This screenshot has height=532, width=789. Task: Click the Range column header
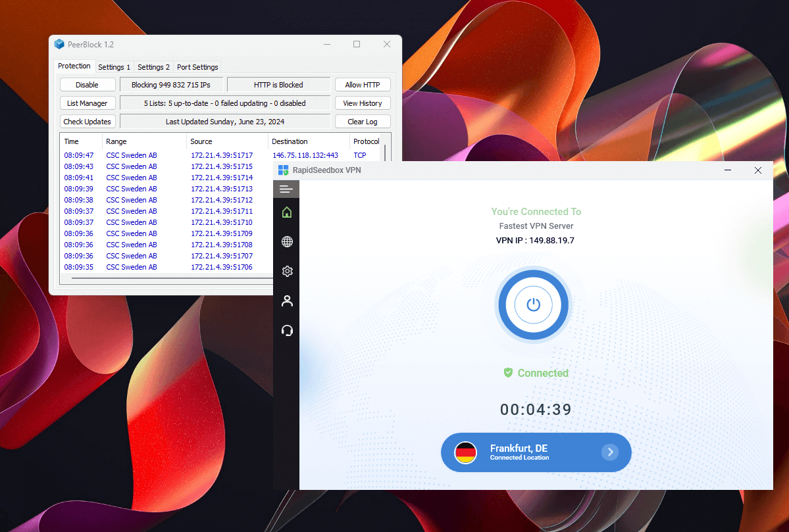(144, 141)
